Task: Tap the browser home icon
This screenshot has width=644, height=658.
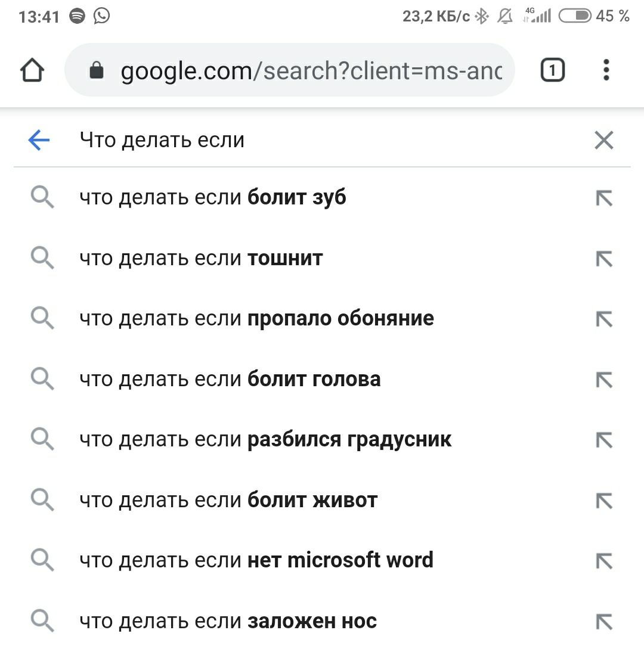Action: [32, 70]
